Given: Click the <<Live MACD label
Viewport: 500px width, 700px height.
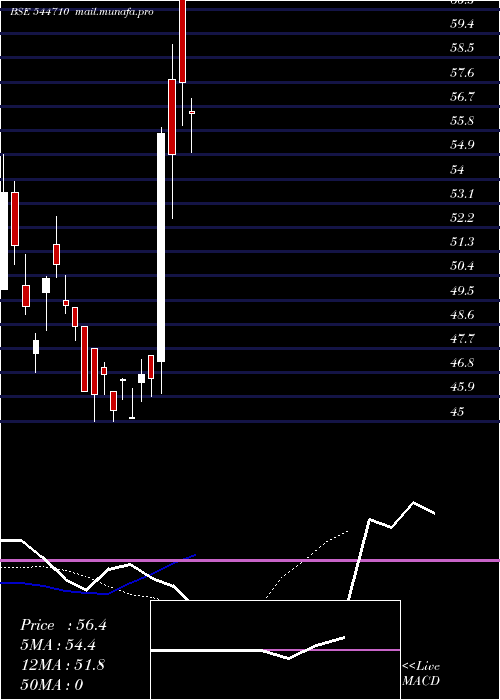Looking at the screenshot, I should pos(421,673).
